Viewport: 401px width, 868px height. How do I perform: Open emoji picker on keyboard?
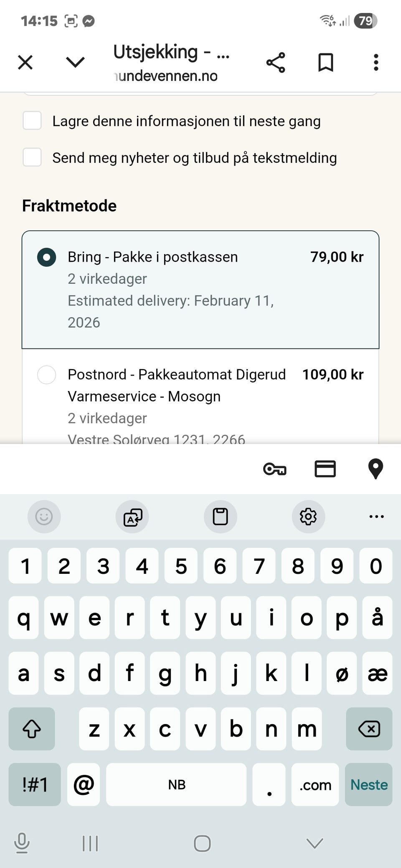(44, 517)
